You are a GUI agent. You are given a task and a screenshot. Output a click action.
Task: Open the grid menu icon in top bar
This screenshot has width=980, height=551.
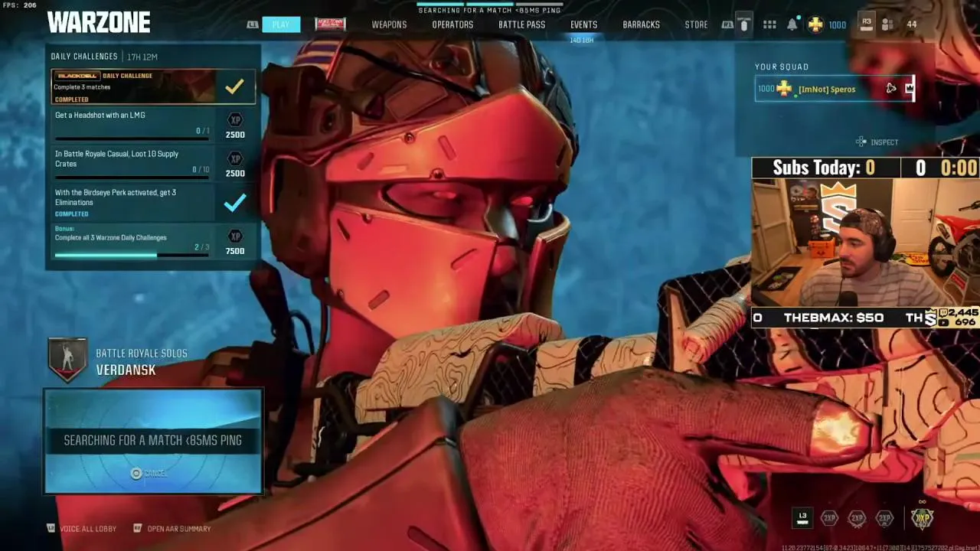pyautogui.click(x=769, y=24)
